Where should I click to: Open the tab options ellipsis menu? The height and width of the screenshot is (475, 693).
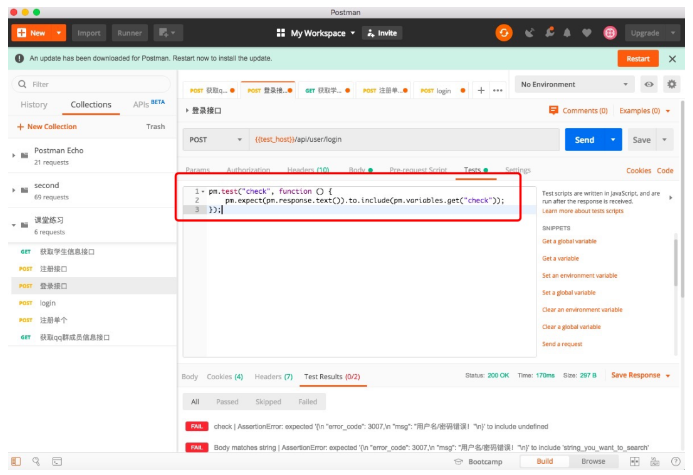[498, 90]
